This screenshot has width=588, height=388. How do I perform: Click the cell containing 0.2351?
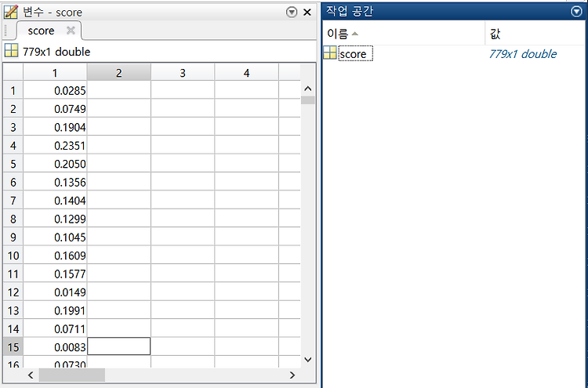[x=55, y=146]
